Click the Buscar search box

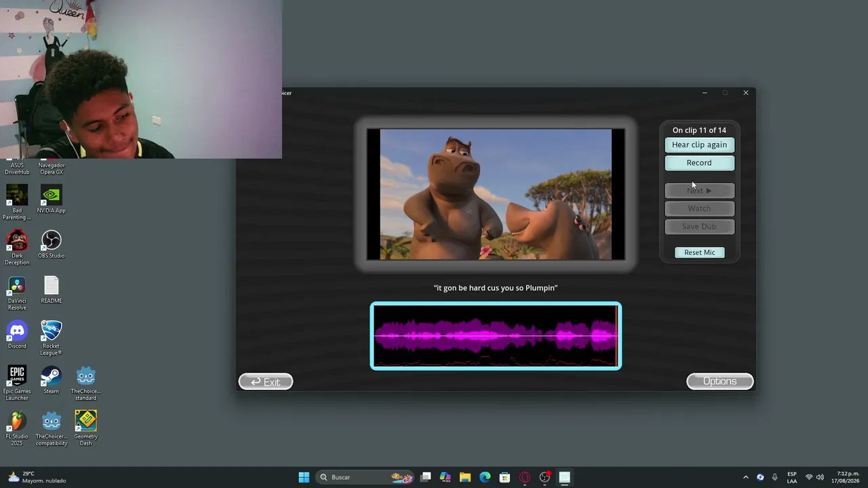366,477
